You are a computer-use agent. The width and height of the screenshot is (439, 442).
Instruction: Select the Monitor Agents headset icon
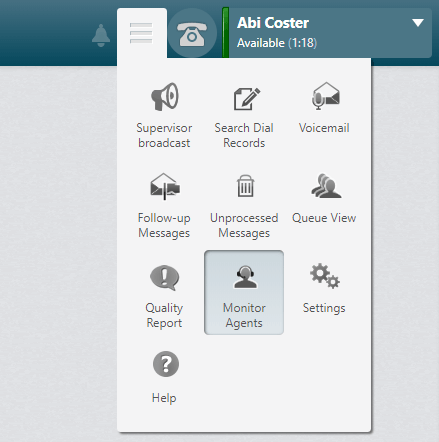pos(245,277)
